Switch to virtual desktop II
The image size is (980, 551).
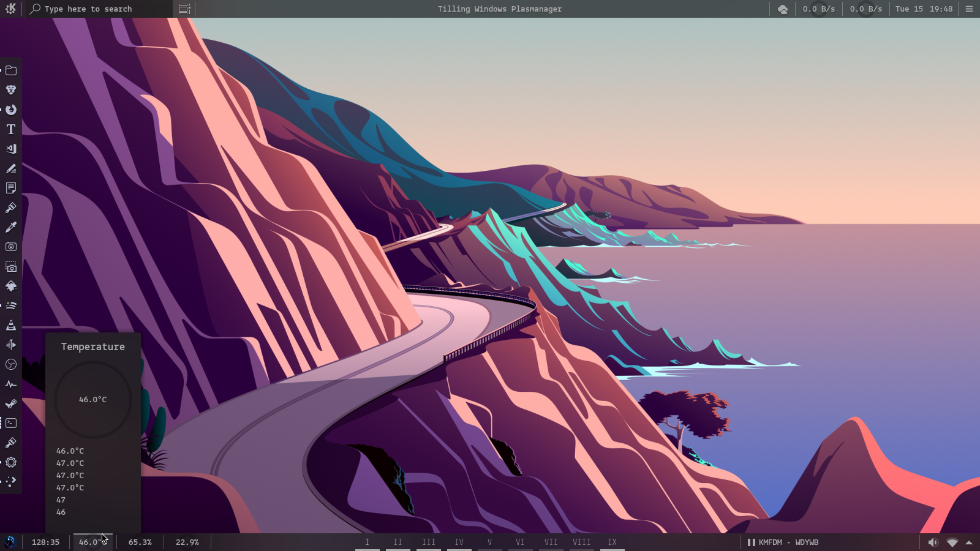[x=398, y=542]
